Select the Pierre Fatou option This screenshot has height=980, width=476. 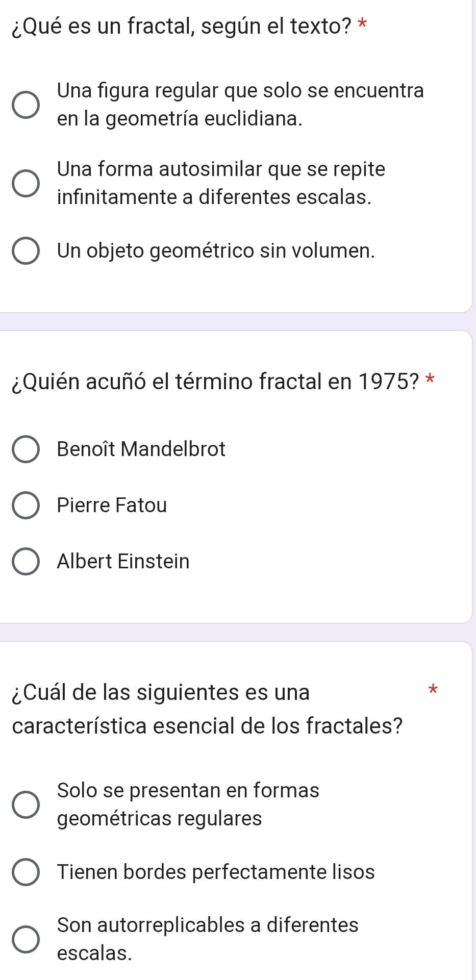tap(26, 506)
